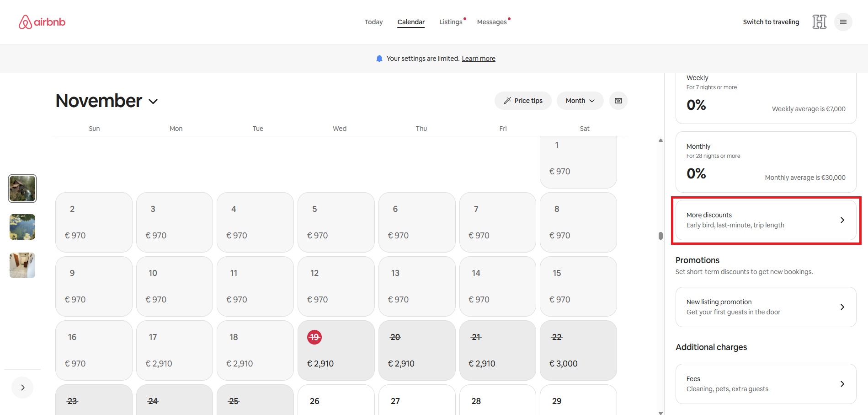This screenshot has width=868, height=415.
Task: Select November 29 calendar day
Action: (x=578, y=400)
